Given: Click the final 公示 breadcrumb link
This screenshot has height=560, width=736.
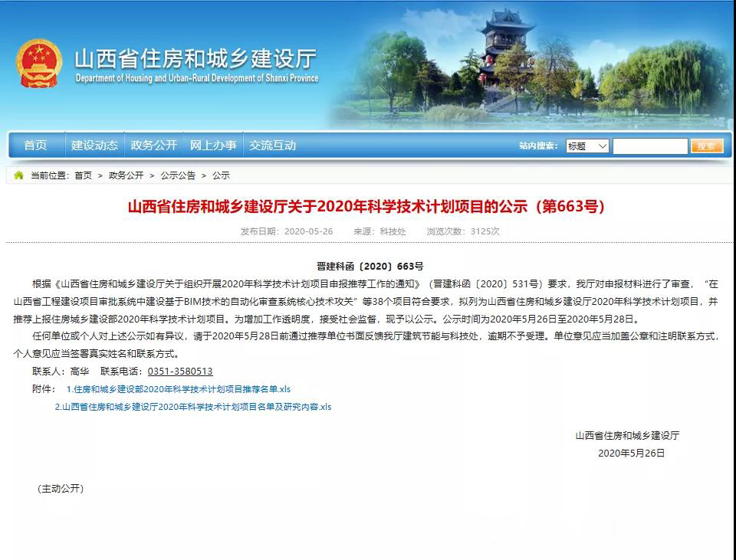Looking at the screenshot, I should [x=221, y=175].
